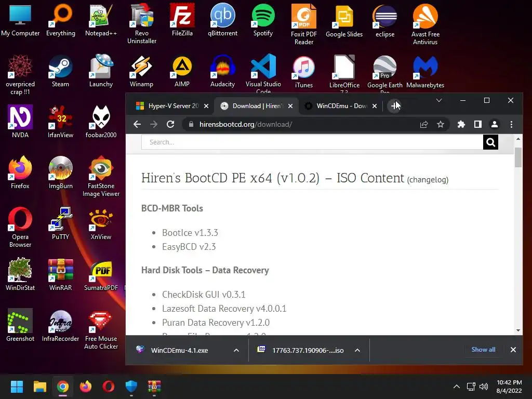Screen dimensions: 532x399
Task: Select the NVDA desktop icon
Action: (20, 122)
